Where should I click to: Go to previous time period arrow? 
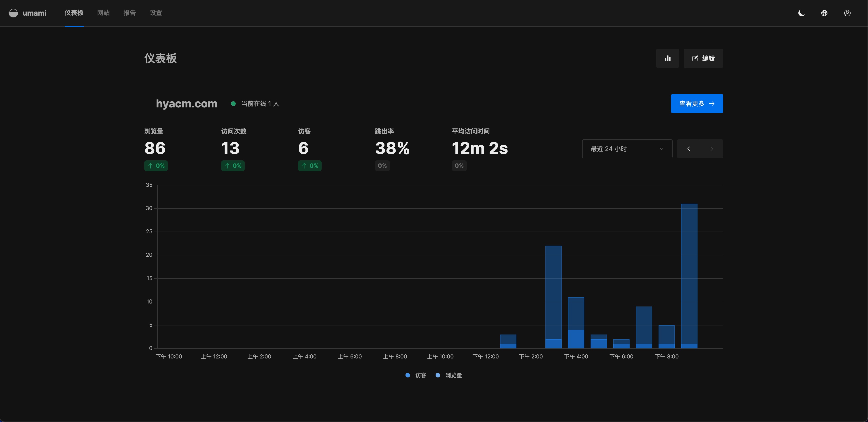tap(688, 149)
